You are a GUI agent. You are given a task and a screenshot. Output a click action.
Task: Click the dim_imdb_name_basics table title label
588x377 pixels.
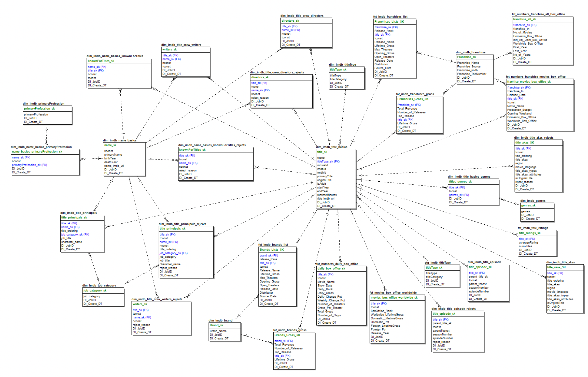pyautogui.click(x=120, y=140)
